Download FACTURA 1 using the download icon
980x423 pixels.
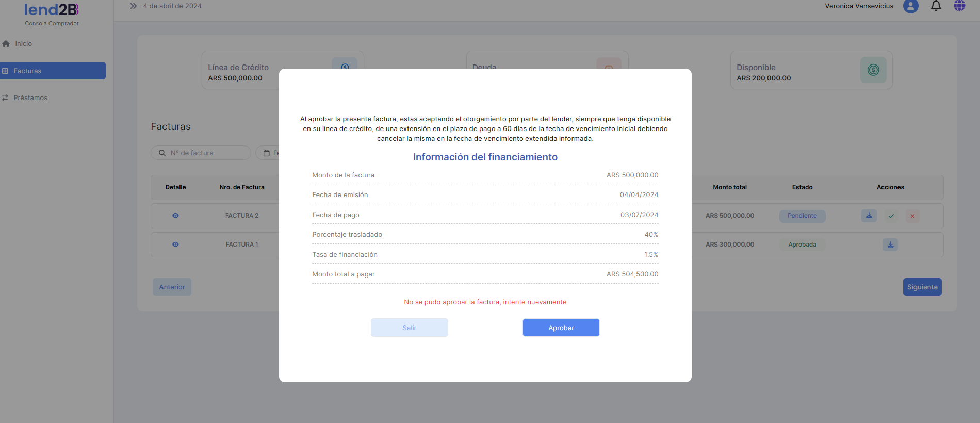890,245
